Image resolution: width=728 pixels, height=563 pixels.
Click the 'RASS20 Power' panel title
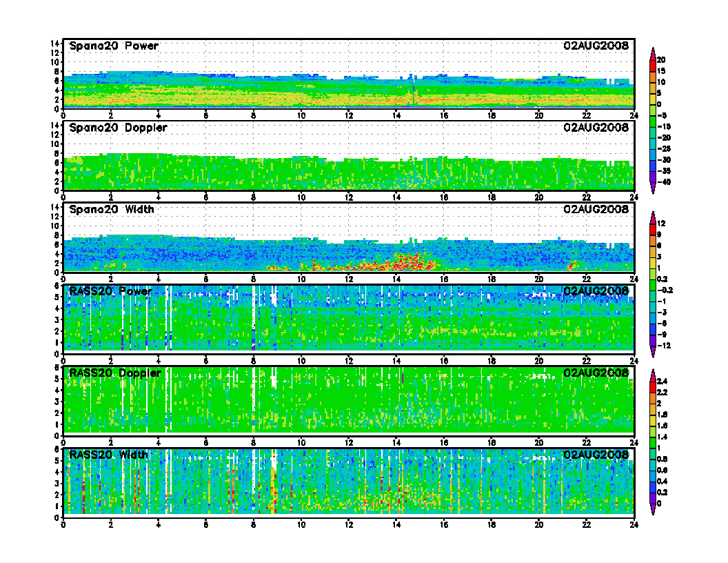point(110,291)
